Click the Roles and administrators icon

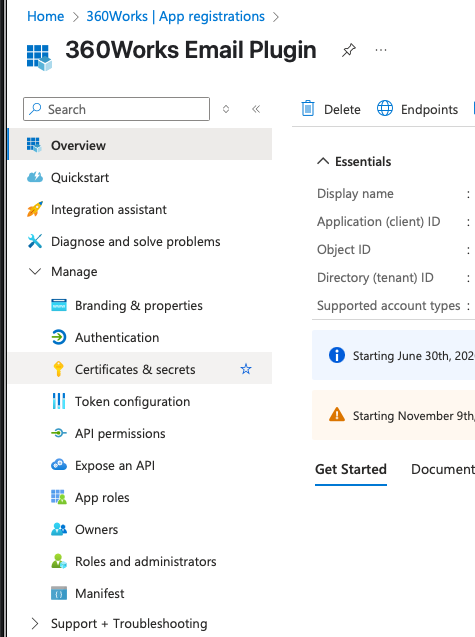click(59, 561)
